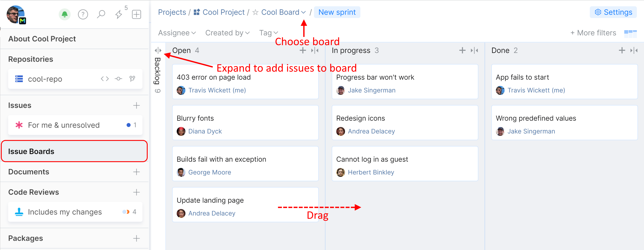This screenshot has width=644, height=250.
Task: Click the create new plus square icon
Action: (x=137, y=14)
